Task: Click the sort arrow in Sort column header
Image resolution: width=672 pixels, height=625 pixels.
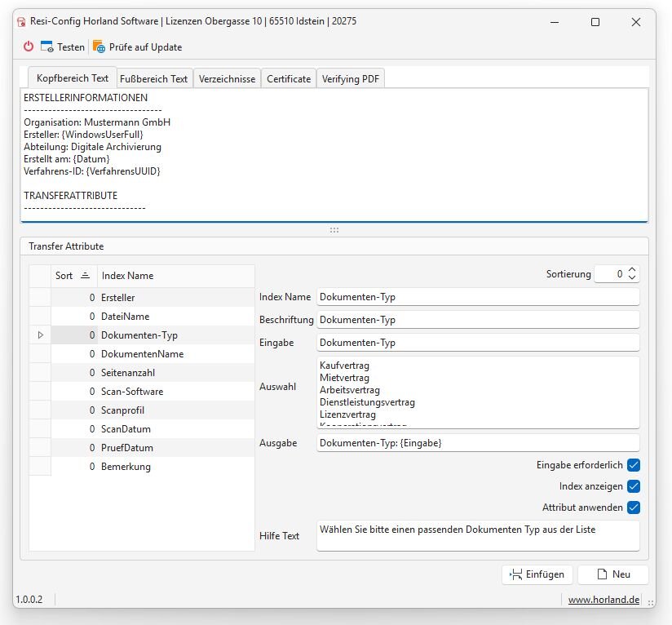Action: click(x=85, y=276)
